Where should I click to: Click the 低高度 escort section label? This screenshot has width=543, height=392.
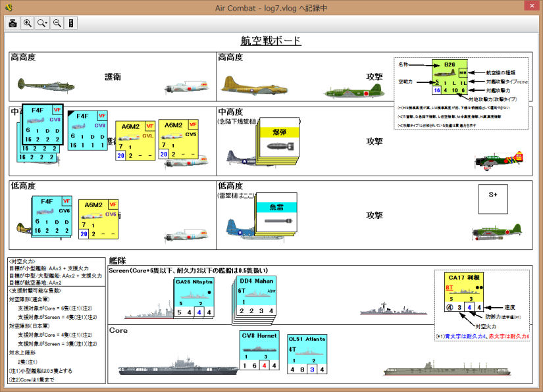pos(23,185)
